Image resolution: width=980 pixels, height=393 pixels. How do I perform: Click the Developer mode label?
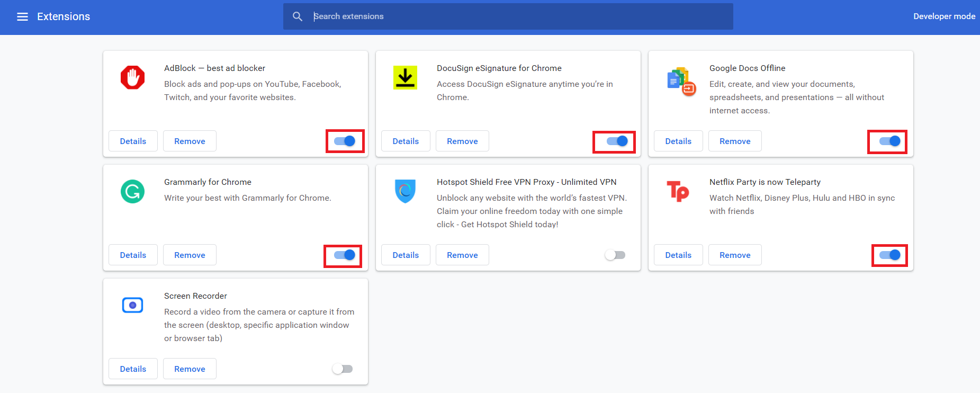[944, 16]
